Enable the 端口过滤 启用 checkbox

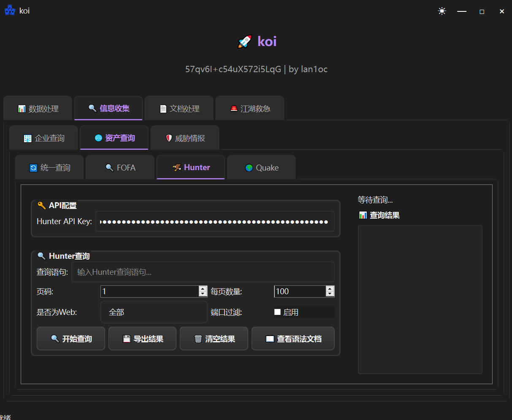click(277, 312)
